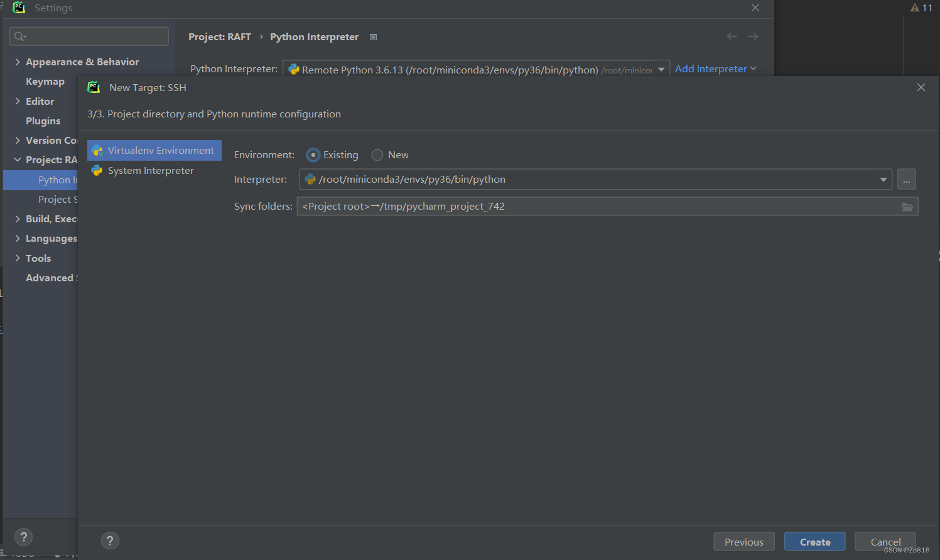Collapse the Project: RAFT settings node
940x560 pixels.
point(18,160)
